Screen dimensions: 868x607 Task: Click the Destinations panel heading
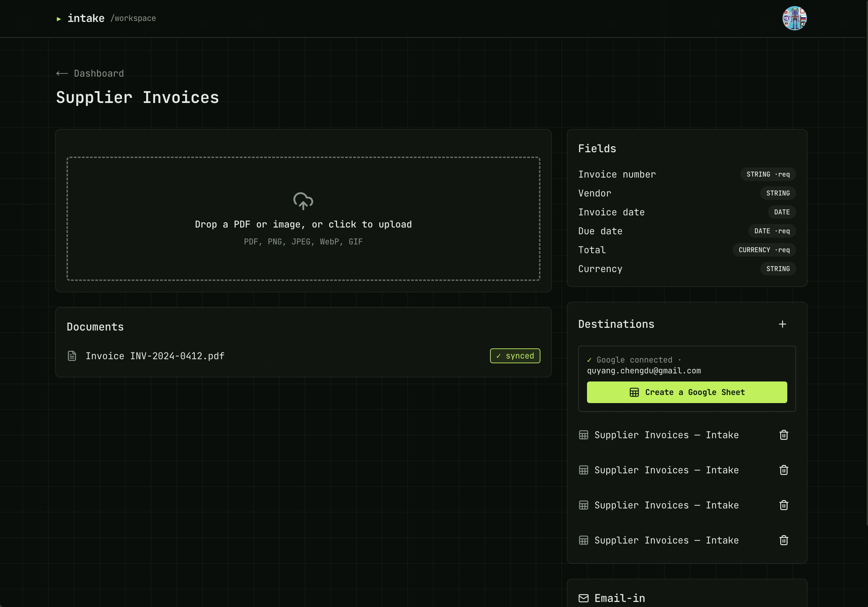click(x=616, y=324)
